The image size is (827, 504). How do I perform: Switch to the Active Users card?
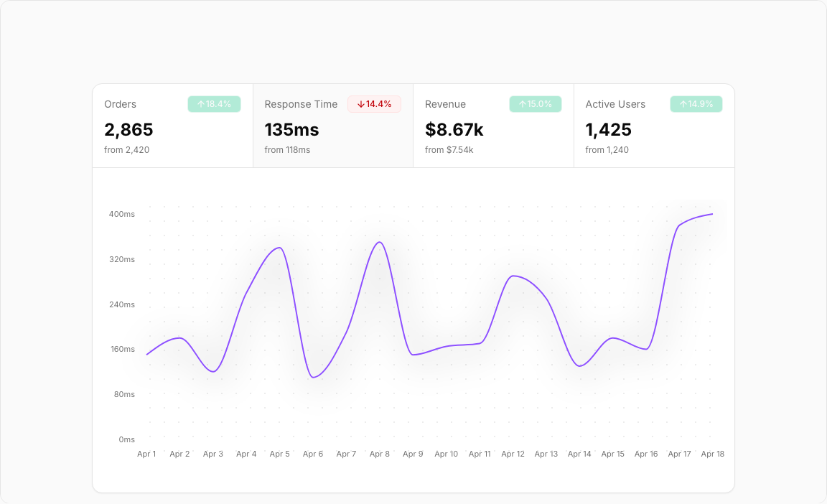654,126
